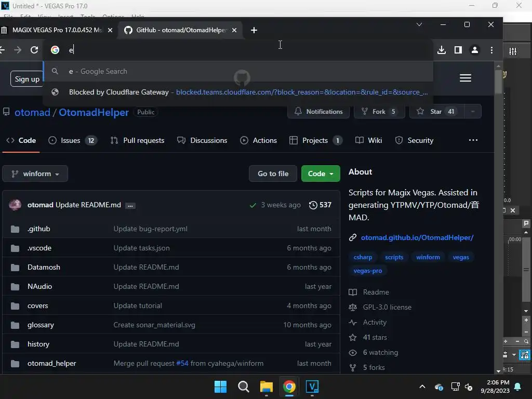Open Windows Start menu
The height and width of the screenshot is (399, 532).
click(x=220, y=387)
